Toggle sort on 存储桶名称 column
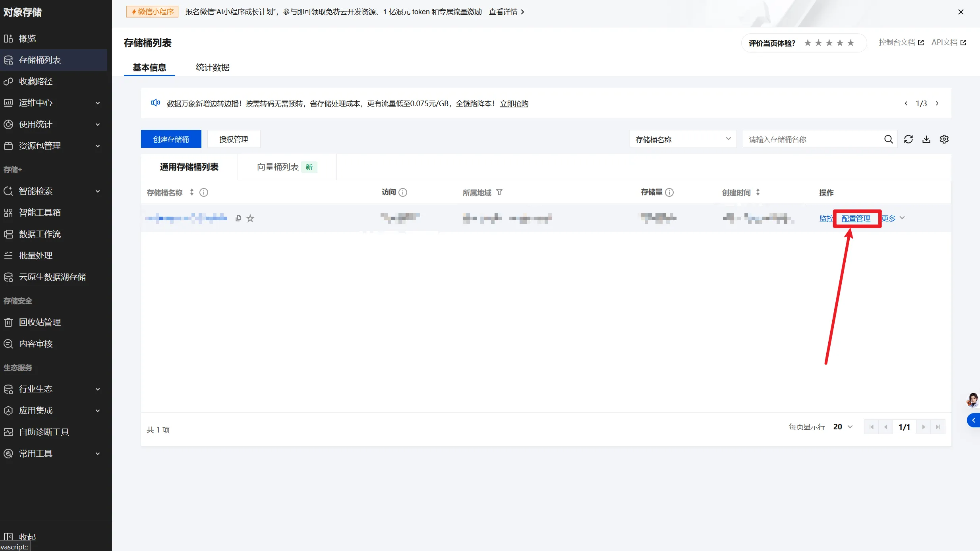Viewport: 980px width, 551px height. click(x=192, y=192)
